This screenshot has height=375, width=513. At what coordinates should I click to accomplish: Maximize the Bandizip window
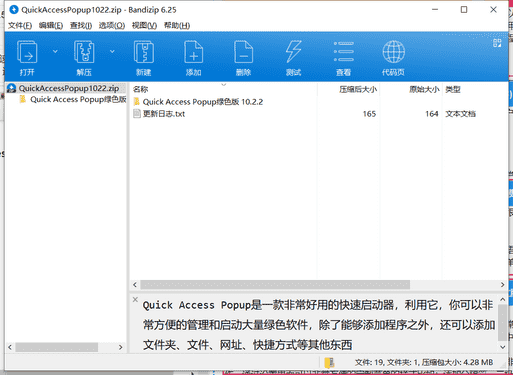point(464,10)
